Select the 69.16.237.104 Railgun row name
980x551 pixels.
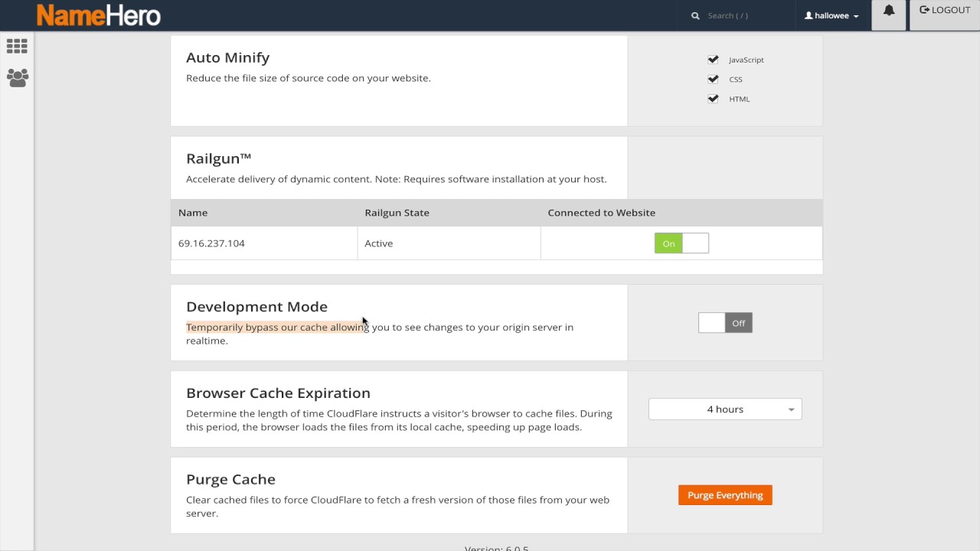click(211, 243)
